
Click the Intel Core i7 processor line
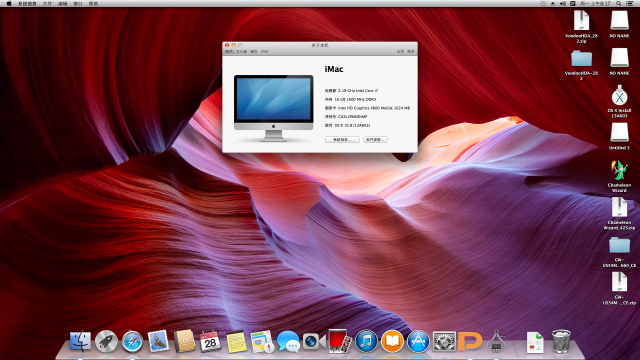[351, 91]
